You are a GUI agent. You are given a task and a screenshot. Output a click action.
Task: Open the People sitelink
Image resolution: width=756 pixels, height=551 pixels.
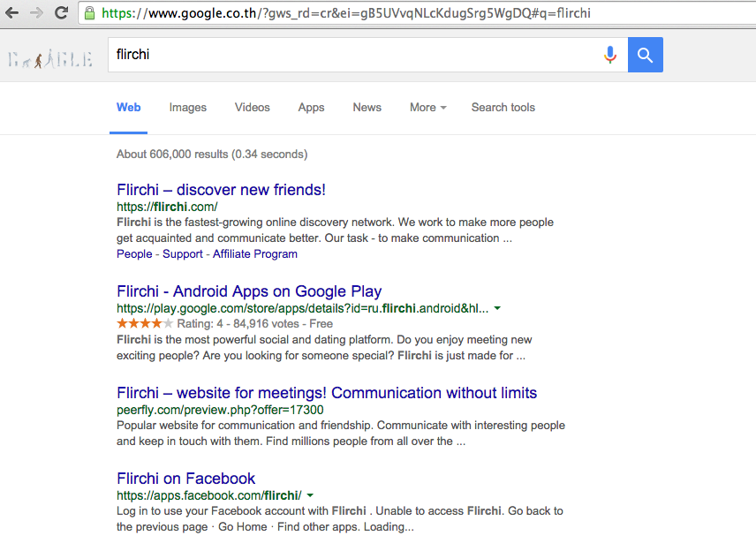[134, 254]
